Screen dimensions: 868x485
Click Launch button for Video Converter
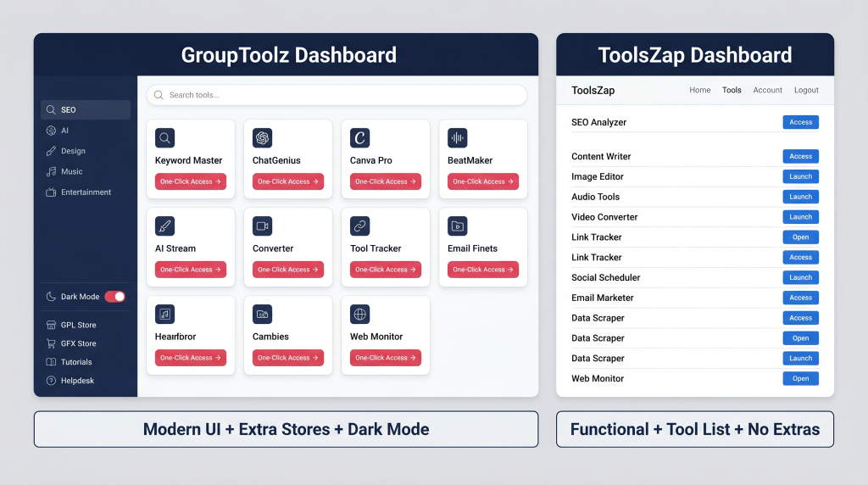coord(800,217)
